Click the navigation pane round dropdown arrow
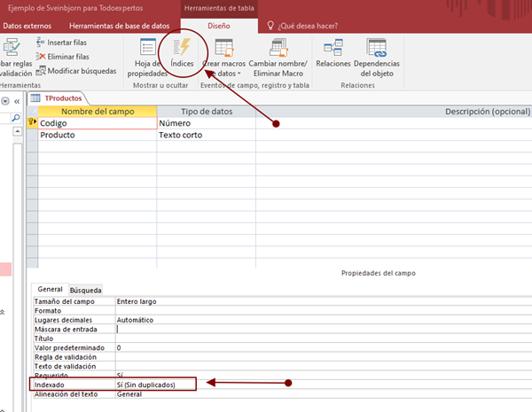The width and height of the screenshot is (532, 412). click(x=5, y=101)
